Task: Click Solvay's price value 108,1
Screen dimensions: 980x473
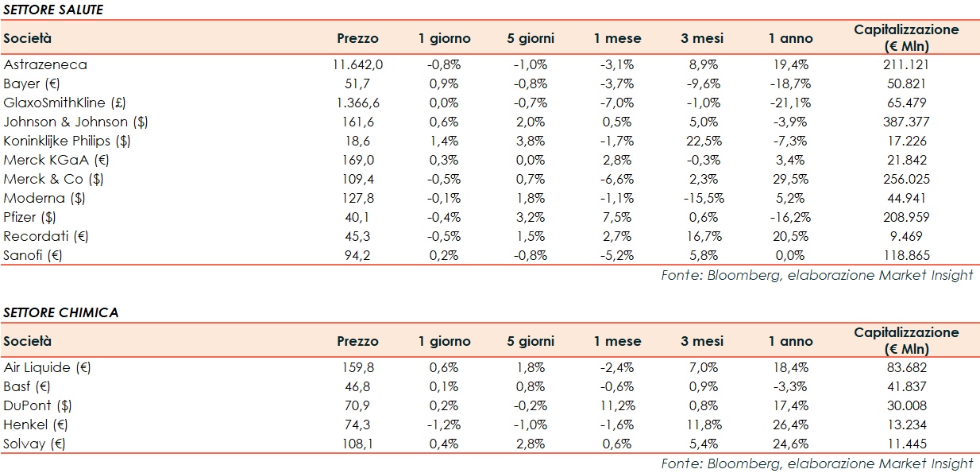Action: (357, 444)
